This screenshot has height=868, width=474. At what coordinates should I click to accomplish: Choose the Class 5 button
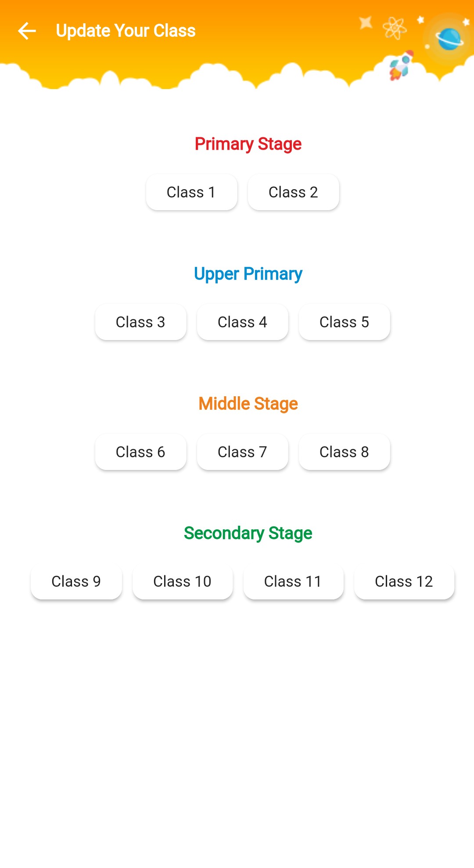tap(344, 322)
